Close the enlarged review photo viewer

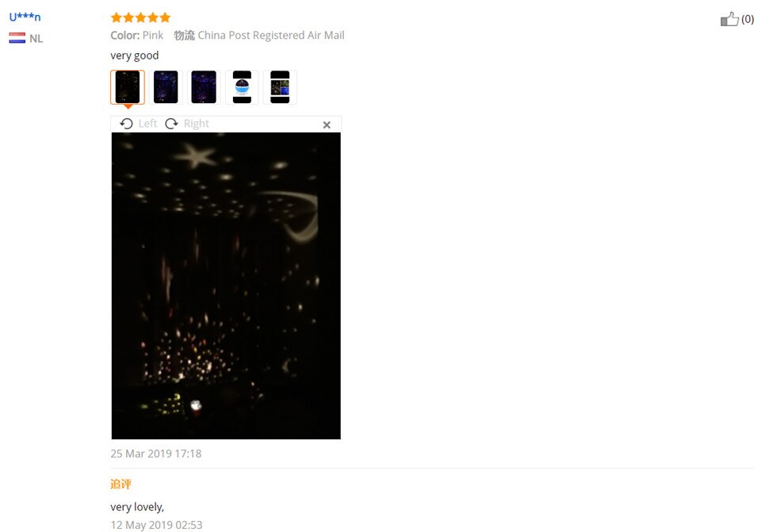(327, 124)
